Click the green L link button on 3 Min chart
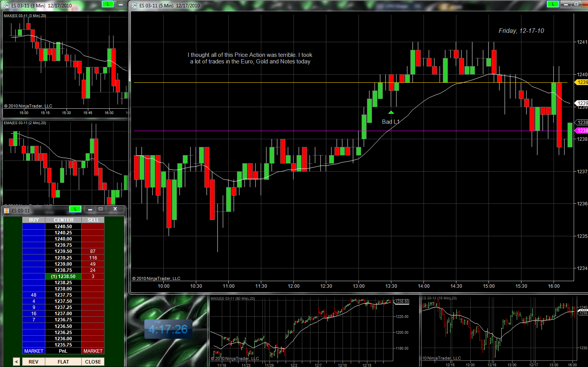Image resolution: width=588 pixels, height=367 pixels. click(x=108, y=4)
